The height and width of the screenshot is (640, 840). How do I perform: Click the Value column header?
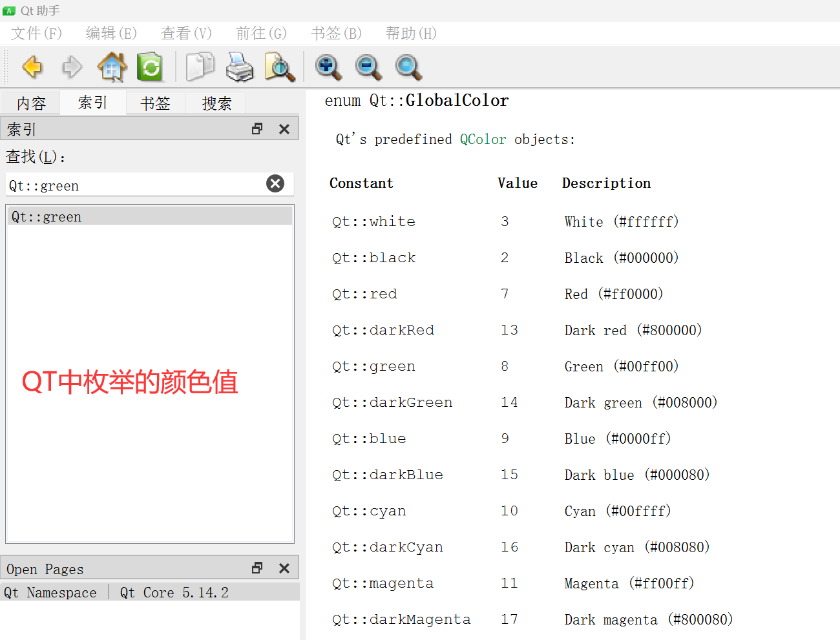518,183
